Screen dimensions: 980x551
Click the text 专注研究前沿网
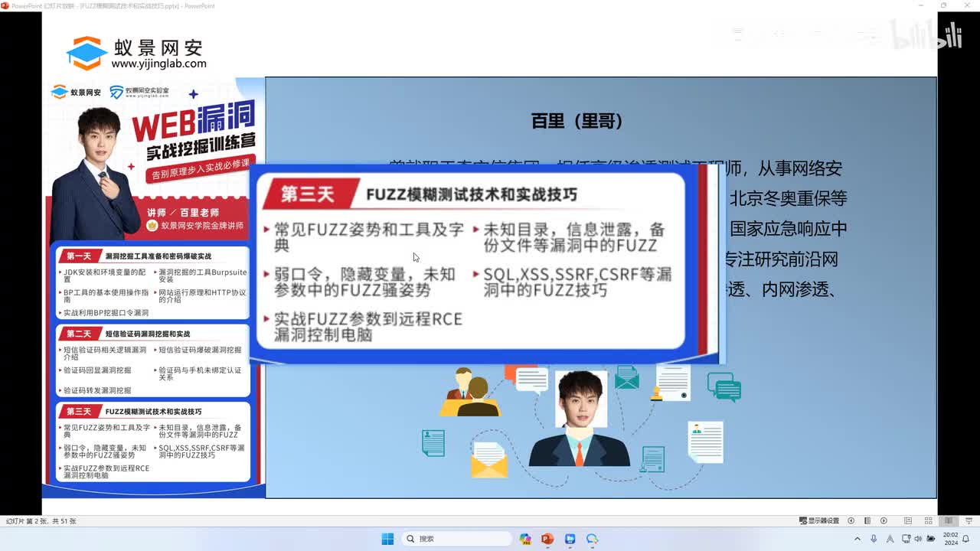pyautogui.click(x=781, y=259)
